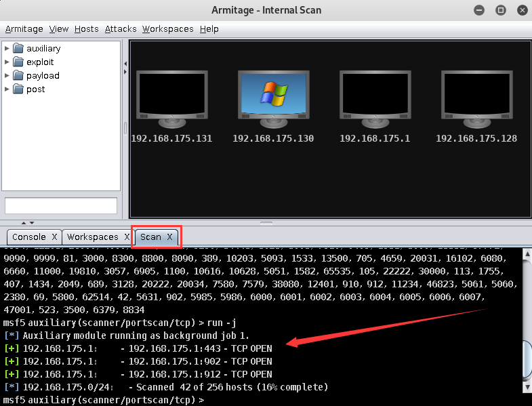Click the last msf5 console prompt

[x=104, y=400]
